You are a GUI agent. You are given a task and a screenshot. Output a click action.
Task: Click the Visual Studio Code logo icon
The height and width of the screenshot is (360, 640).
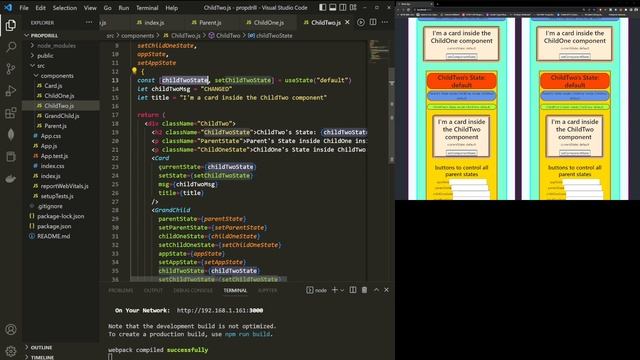click(x=8, y=7)
